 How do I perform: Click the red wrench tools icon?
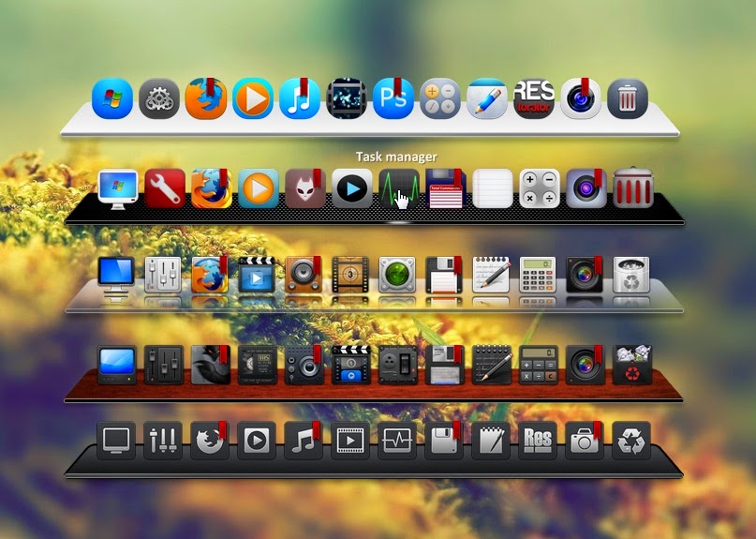[165, 188]
